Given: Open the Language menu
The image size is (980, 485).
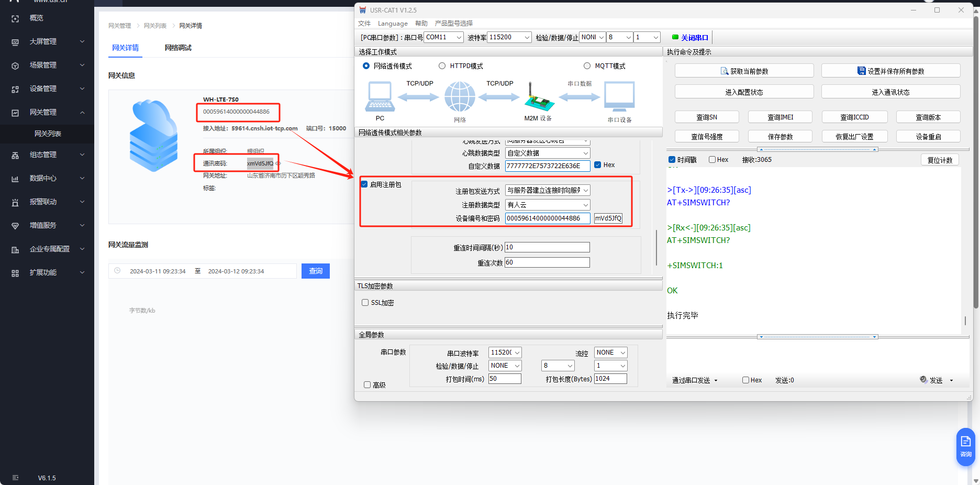Looking at the screenshot, I should [x=393, y=24].
